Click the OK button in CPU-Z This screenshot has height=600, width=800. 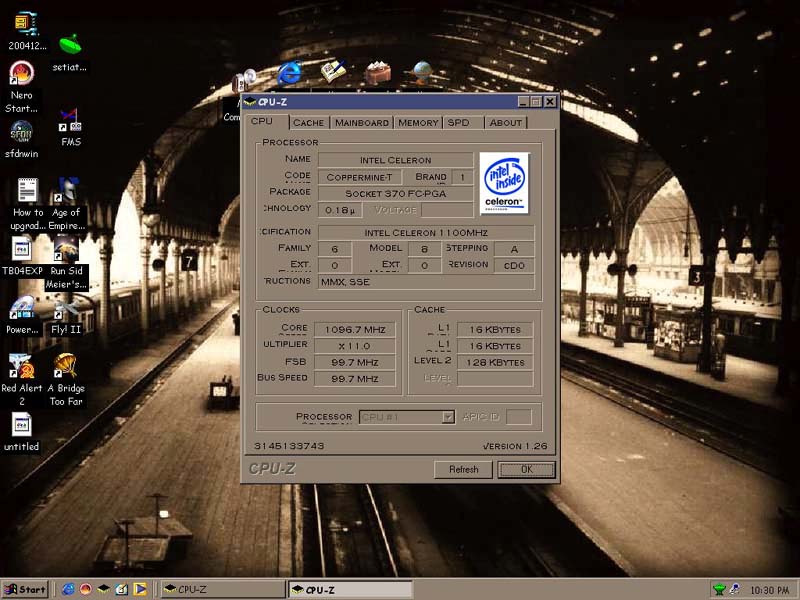(525, 469)
